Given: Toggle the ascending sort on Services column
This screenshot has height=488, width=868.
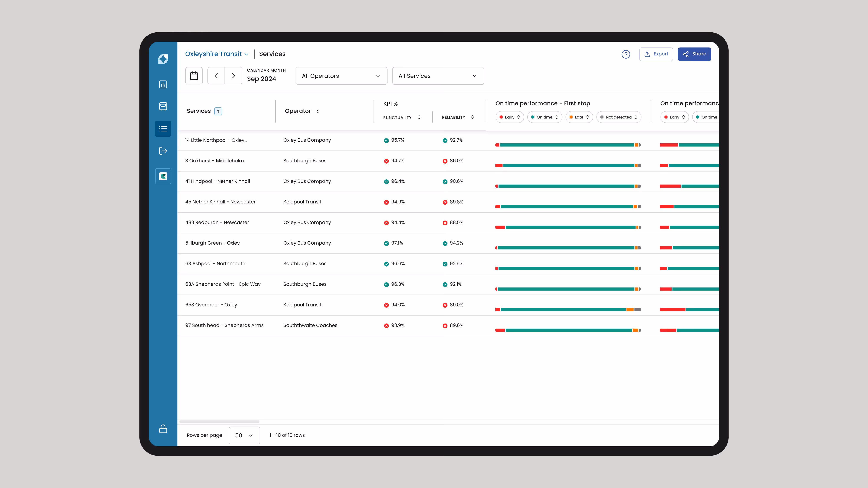Looking at the screenshot, I should (218, 111).
